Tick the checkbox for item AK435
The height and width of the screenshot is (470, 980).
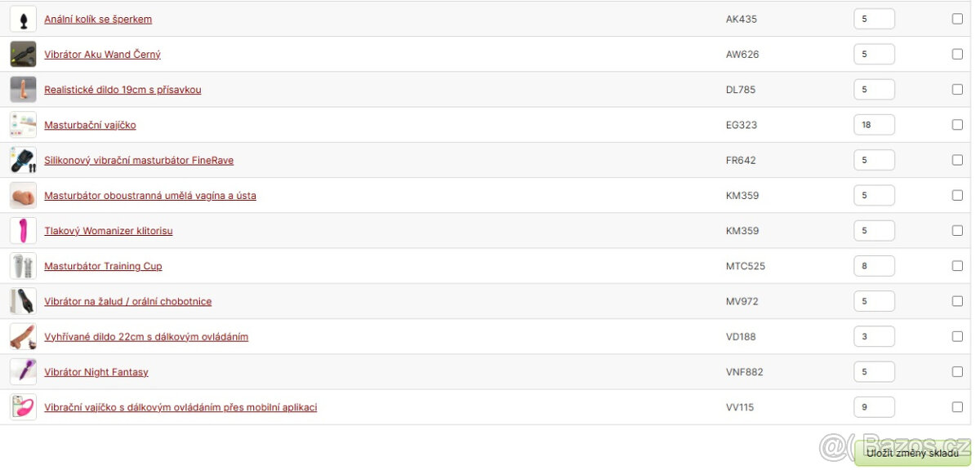(957, 19)
